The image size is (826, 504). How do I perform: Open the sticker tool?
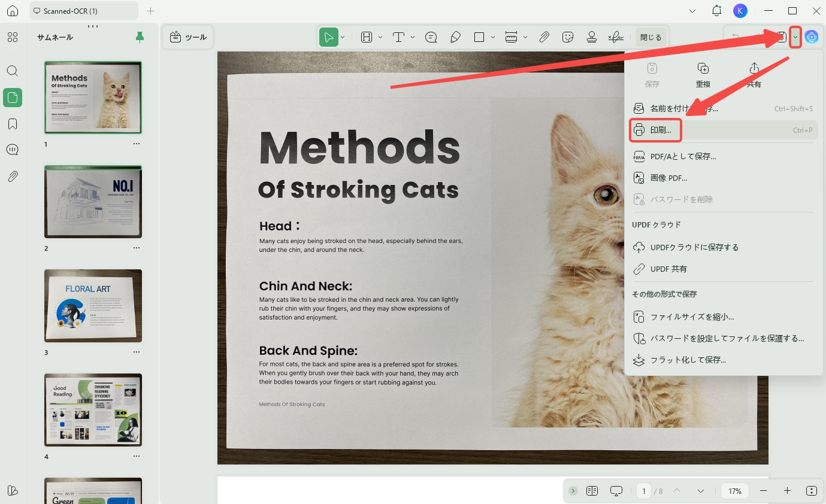point(568,37)
